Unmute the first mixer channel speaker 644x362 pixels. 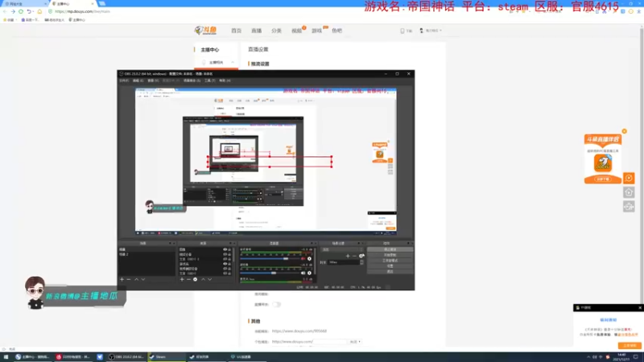coord(303,259)
